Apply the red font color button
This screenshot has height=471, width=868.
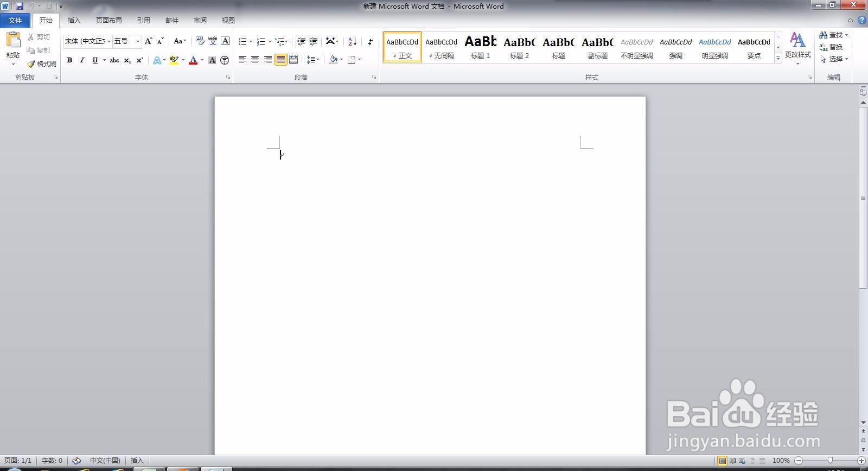[193, 60]
